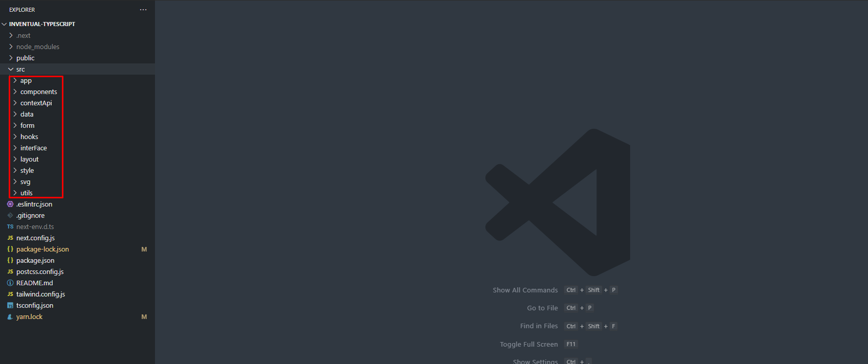Image resolution: width=868 pixels, height=364 pixels.
Task: Click the EXPLORER panel title
Action: [x=22, y=10]
